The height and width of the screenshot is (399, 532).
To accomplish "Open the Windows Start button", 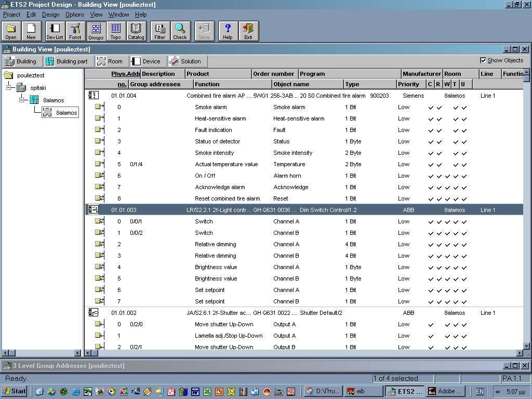I will (x=15, y=391).
